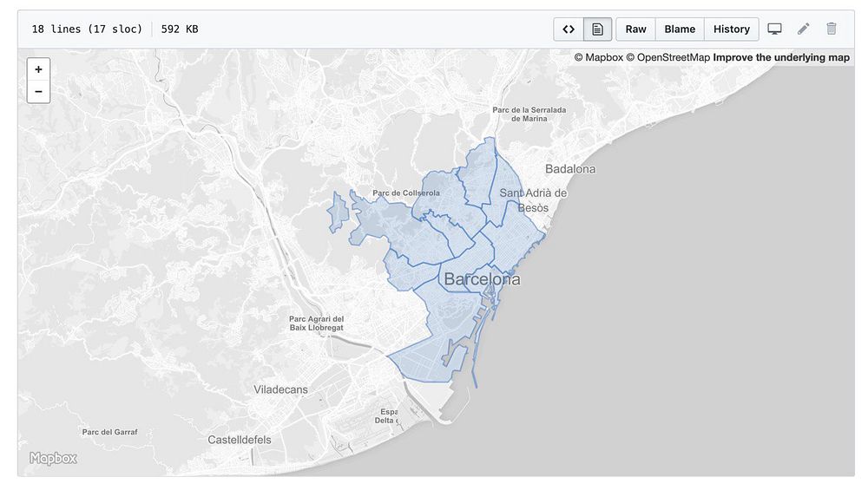
Task: Click the Parc del Garraf label
Action: tap(109, 432)
